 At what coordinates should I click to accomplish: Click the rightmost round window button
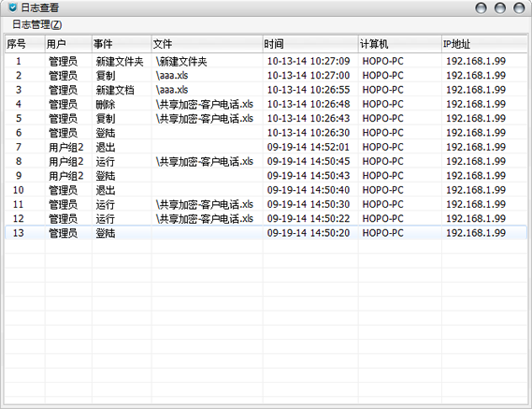(519, 7)
